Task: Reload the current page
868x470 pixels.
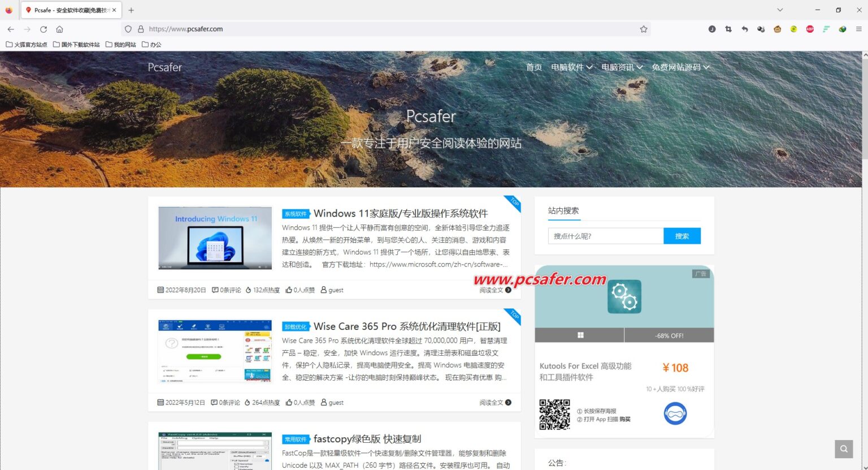Action: click(44, 29)
